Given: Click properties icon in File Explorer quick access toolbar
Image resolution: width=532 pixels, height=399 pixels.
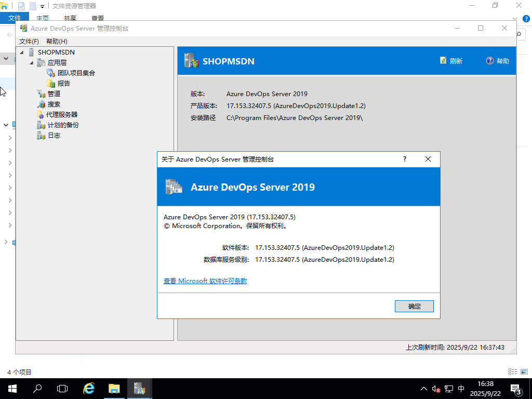Looking at the screenshot, I should pos(21,6).
